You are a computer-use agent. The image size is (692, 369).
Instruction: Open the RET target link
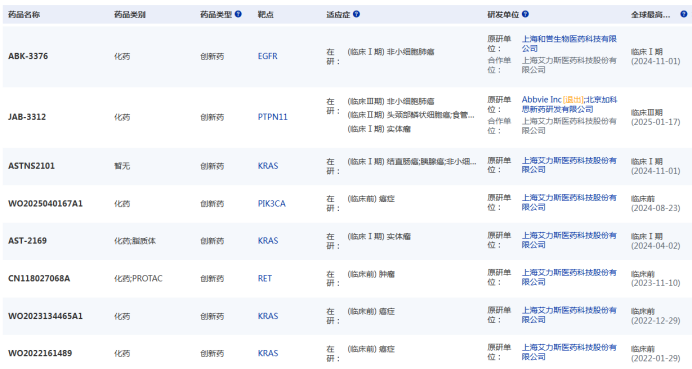265,279
